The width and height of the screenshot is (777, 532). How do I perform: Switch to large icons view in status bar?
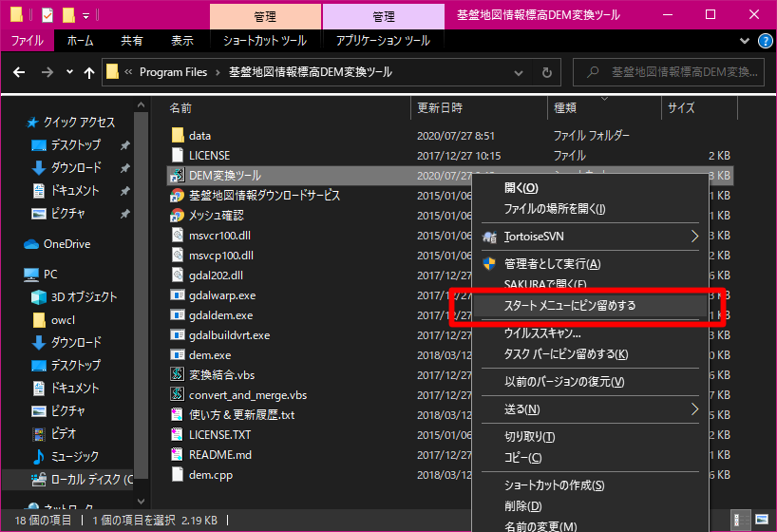pyautogui.click(x=761, y=520)
